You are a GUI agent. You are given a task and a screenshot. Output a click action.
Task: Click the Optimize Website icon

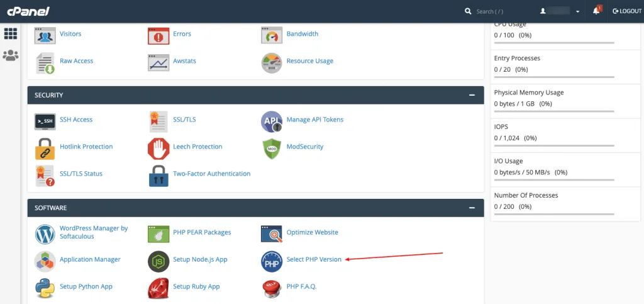272,234
